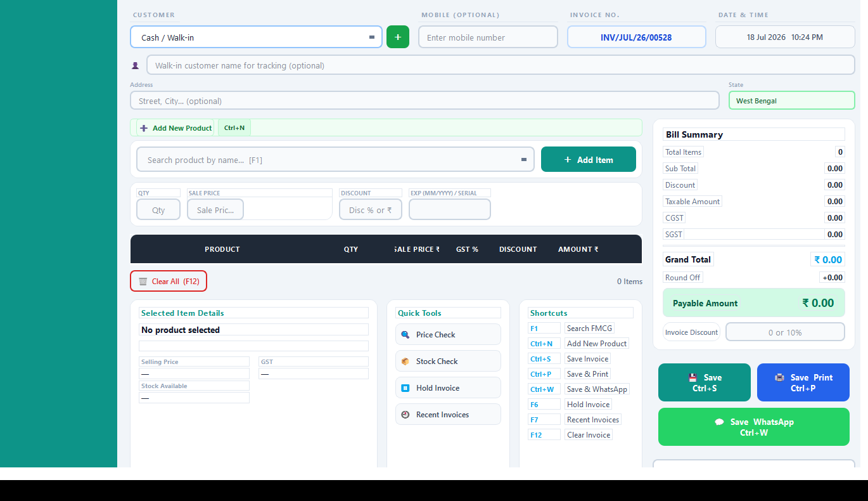Click the walk-in customer name field
The height and width of the screenshot is (501, 868).
point(501,65)
